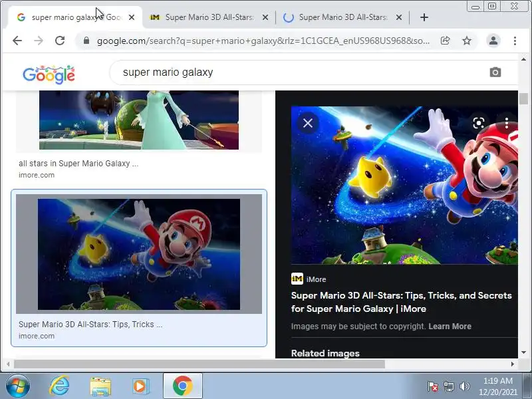Click the vertical scrollbar down arrow
532x399 pixels.
(x=523, y=352)
